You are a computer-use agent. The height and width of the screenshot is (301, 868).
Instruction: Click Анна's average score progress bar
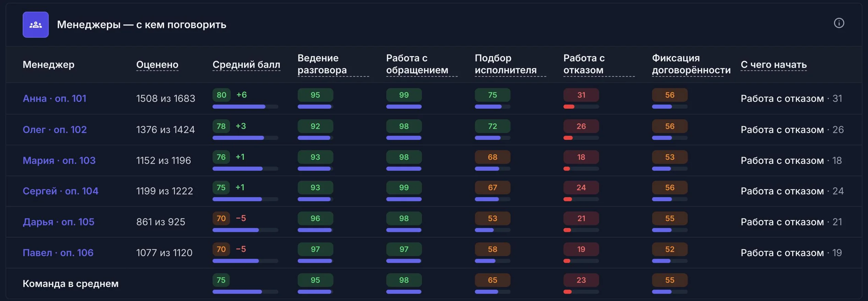coord(245,107)
